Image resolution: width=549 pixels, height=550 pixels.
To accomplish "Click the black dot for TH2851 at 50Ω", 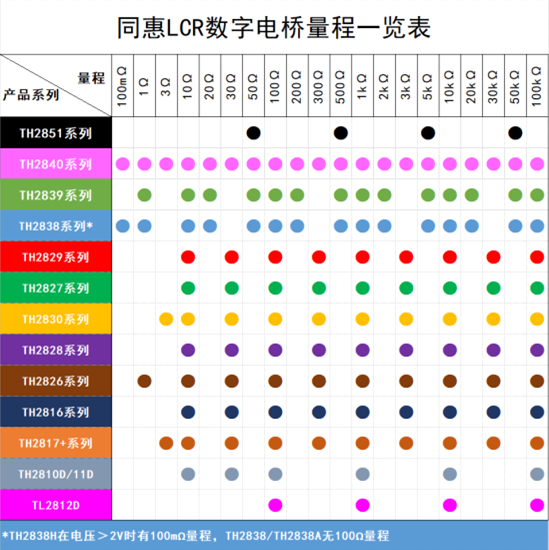I will (253, 133).
